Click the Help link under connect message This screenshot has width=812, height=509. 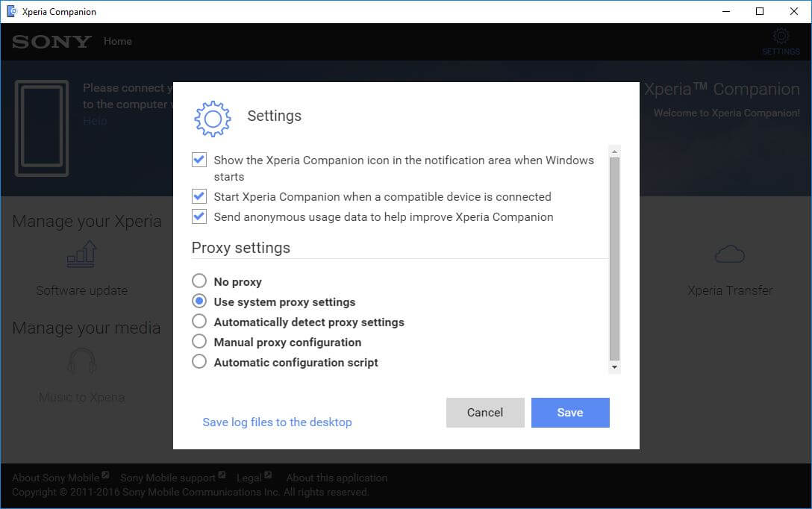[95, 121]
